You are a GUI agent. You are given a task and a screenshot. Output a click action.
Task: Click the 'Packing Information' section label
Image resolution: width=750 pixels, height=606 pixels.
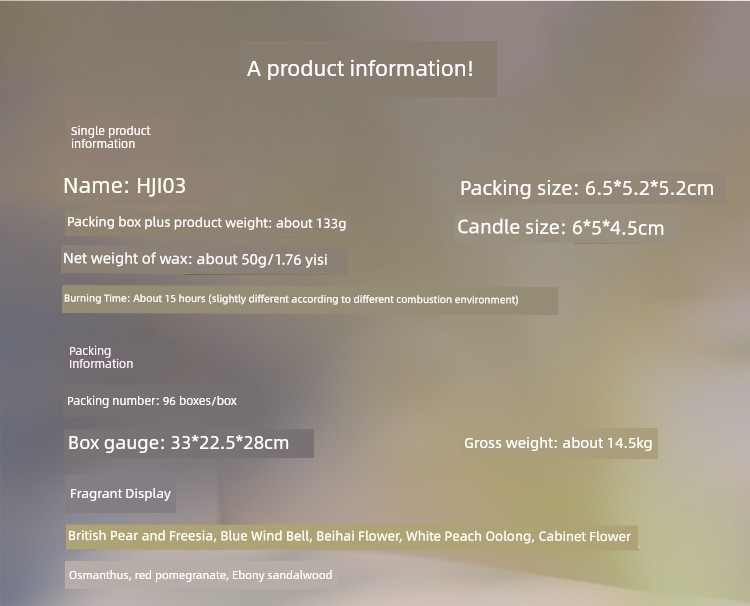[101, 357]
